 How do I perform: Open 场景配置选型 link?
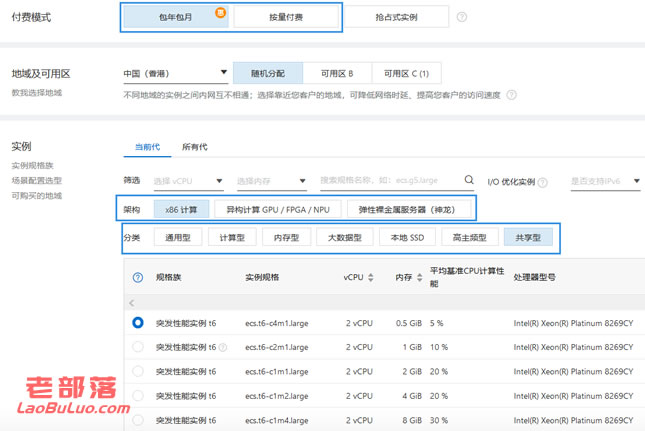pyautogui.click(x=37, y=180)
